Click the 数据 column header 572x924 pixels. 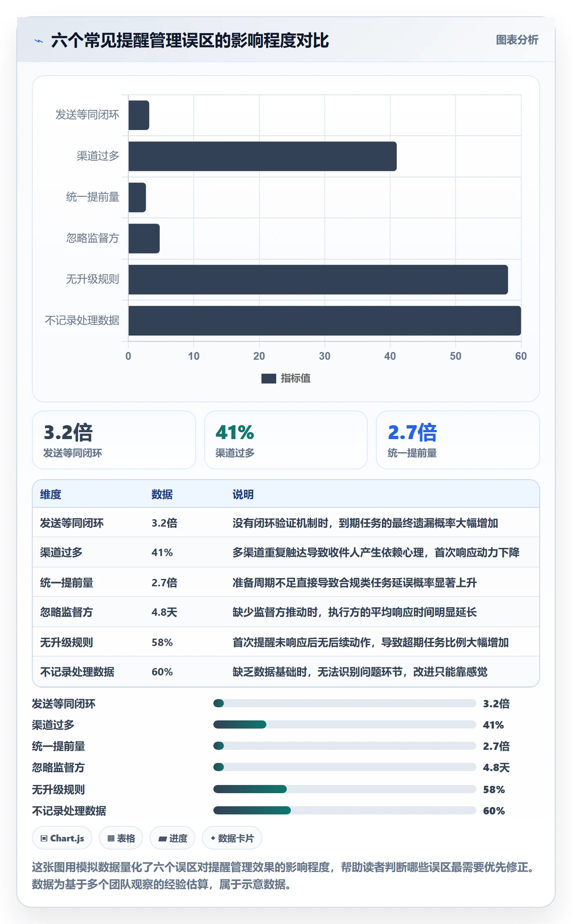click(x=162, y=494)
